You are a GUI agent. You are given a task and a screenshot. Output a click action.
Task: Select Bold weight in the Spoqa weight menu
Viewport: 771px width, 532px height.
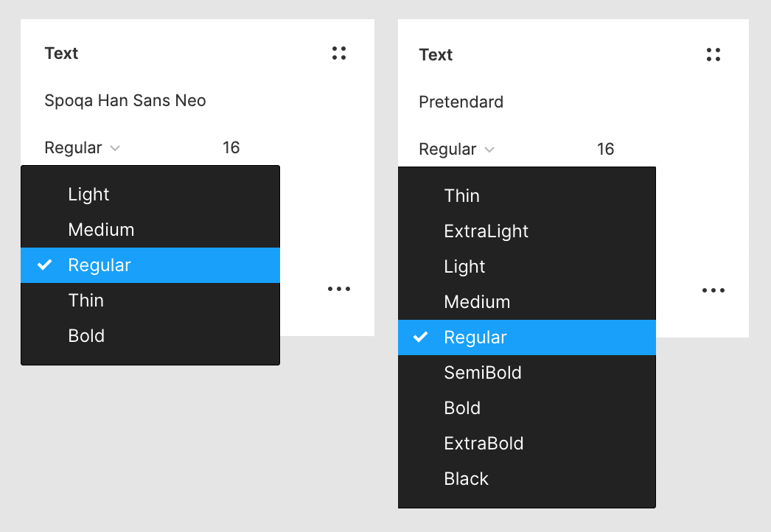click(x=86, y=336)
